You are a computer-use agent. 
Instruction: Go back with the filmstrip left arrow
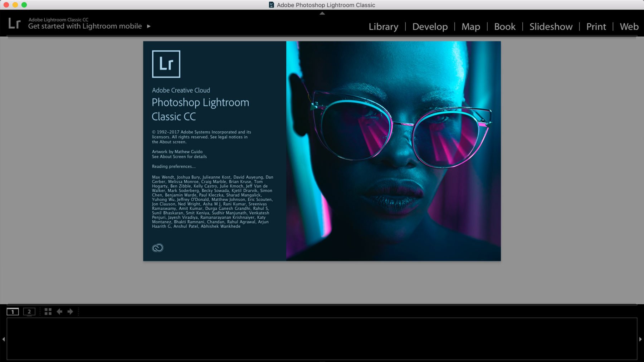[x=59, y=312]
